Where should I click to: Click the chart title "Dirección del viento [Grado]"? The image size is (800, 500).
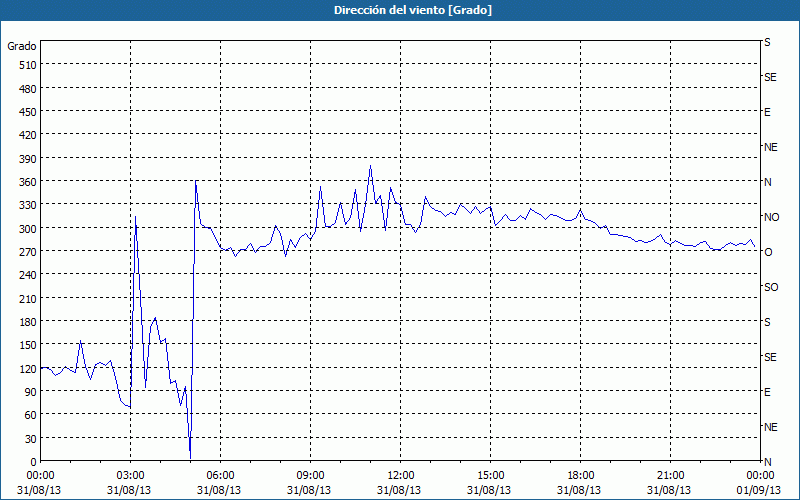(413, 10)
